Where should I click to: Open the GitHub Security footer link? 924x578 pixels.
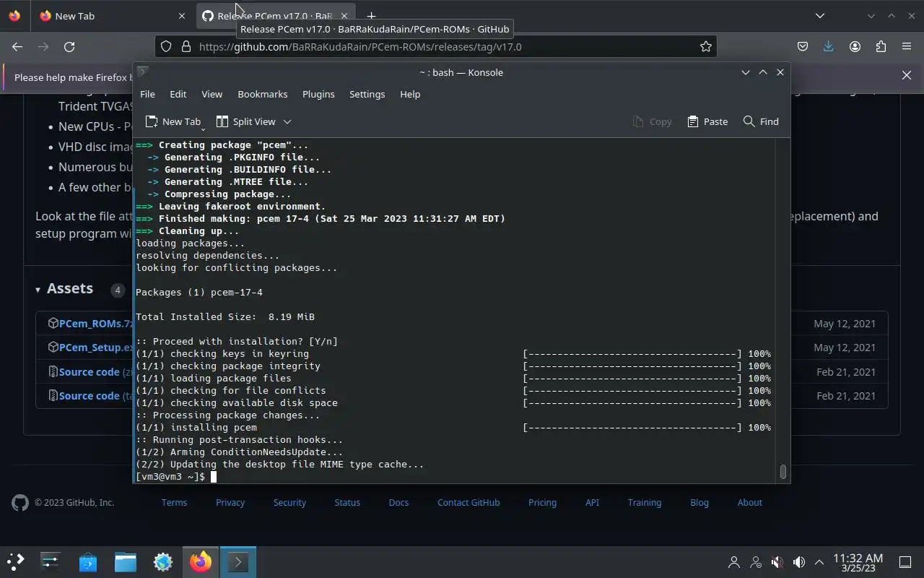pyautogui.click(x=289, y=503)
